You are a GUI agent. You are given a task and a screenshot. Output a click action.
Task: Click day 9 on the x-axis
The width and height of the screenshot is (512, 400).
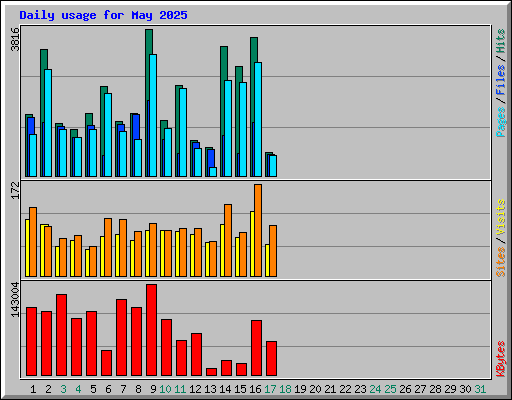(153, 389)
